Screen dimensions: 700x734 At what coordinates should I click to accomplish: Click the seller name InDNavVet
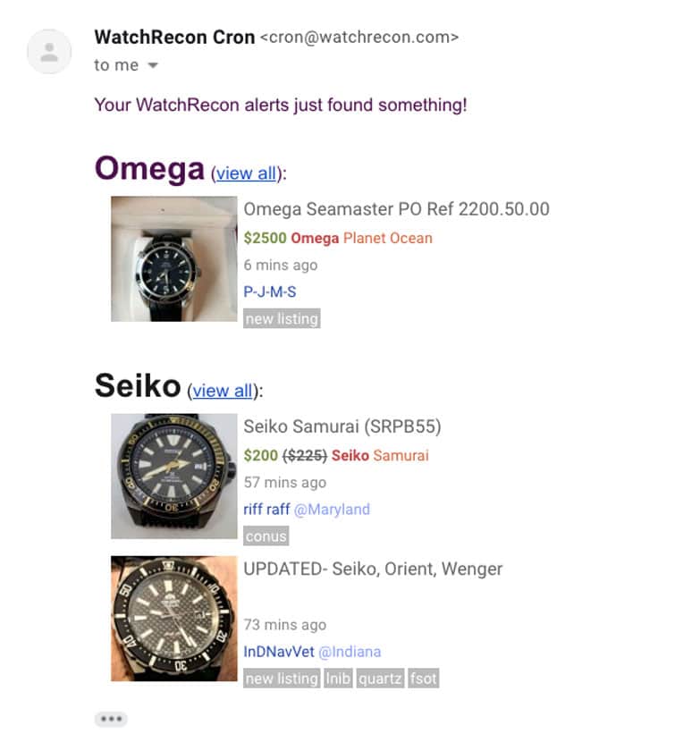tap(279, 652)
